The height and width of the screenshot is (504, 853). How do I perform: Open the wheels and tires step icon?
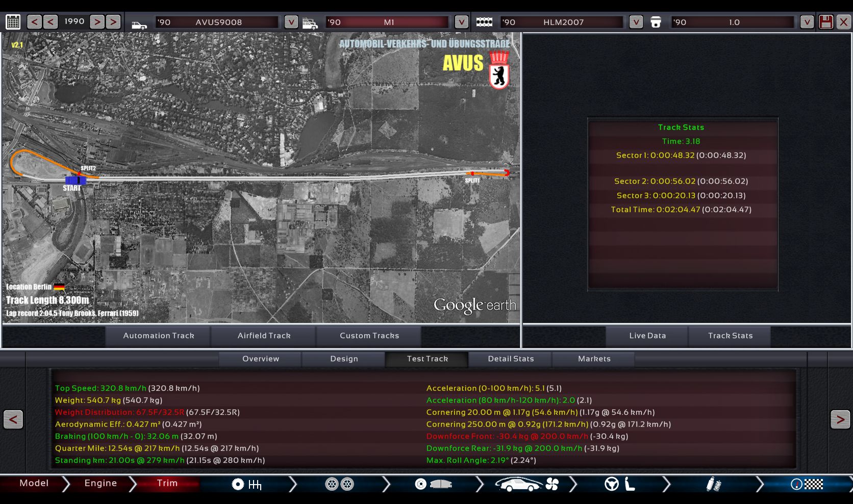340,484
